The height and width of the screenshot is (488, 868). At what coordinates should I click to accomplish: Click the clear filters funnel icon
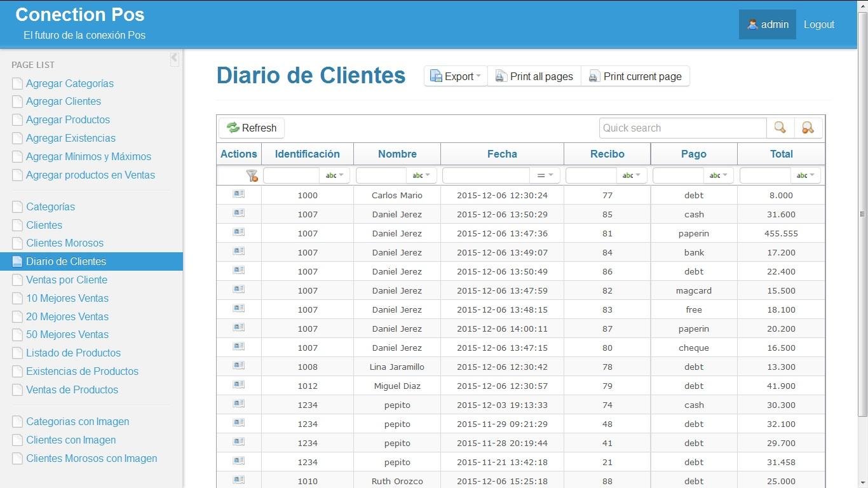pos(252,175)
